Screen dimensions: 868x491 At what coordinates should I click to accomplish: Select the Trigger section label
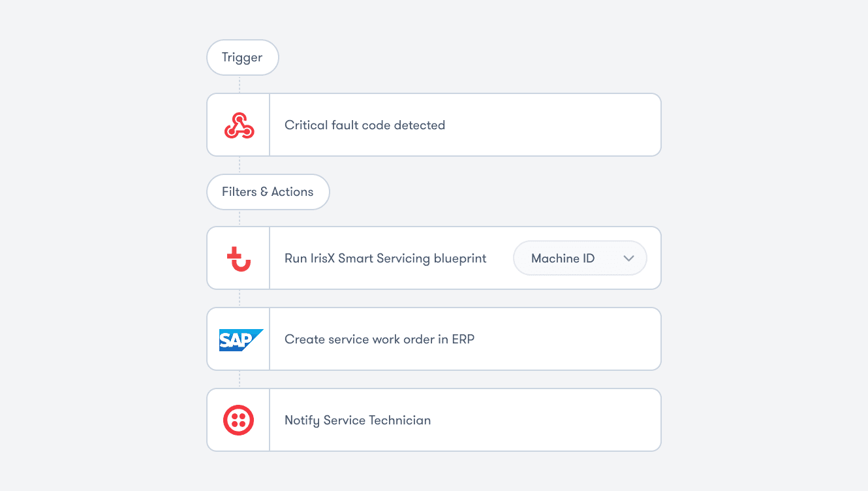coord(242,57)
